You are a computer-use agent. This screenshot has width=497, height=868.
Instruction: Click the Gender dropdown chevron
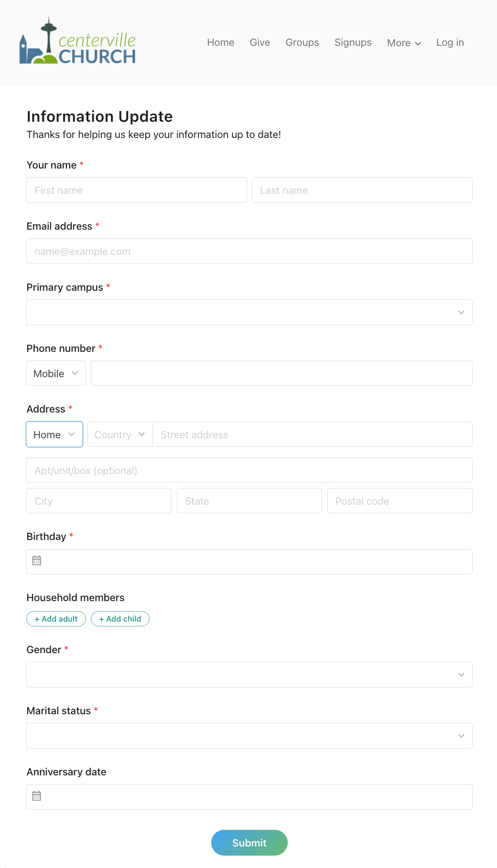tap(461, 675)
